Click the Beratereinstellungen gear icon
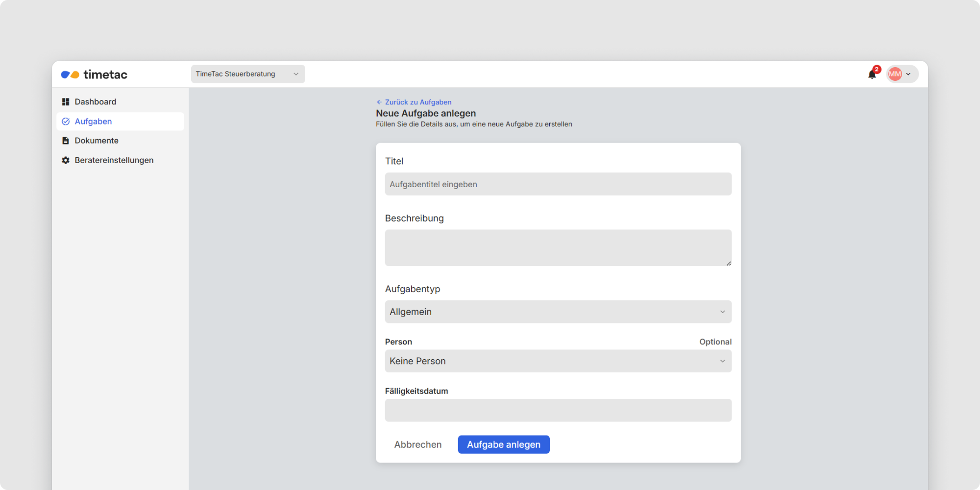This screenshot has width=980, height=490. click(66, 160)
